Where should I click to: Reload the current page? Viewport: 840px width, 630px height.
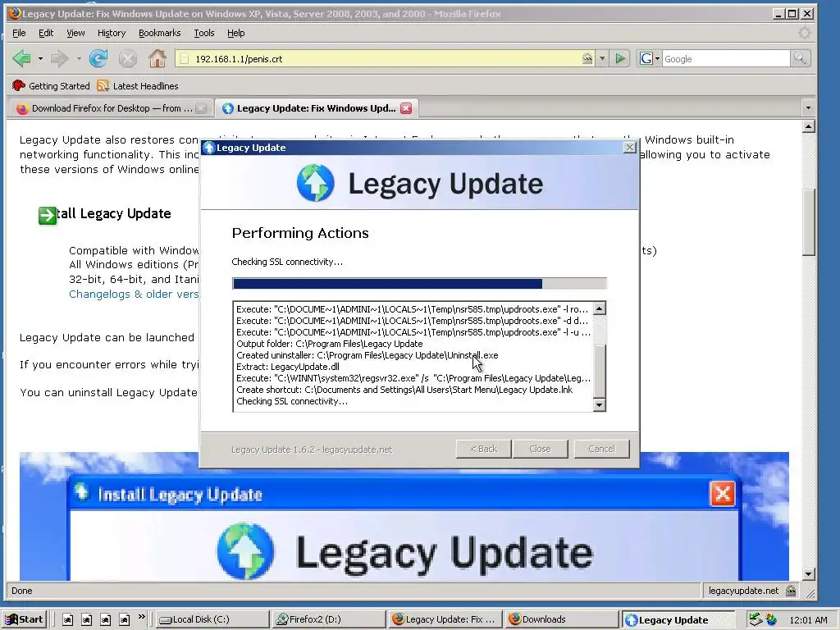point(98,58)
